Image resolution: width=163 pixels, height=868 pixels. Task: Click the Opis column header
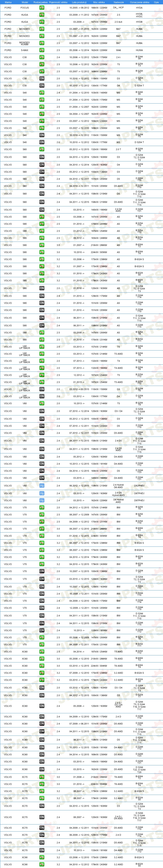pos(156,2)
